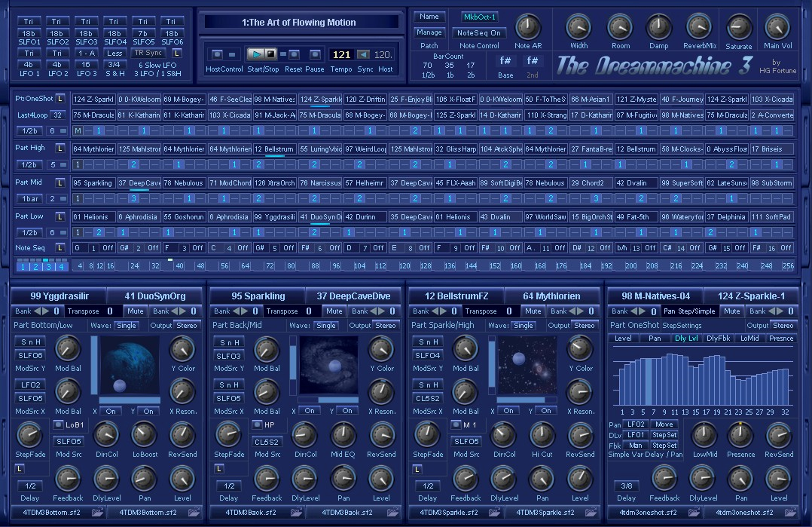Switch to the Pan step tab
This screenshot has width=812, height=527.
655,339
